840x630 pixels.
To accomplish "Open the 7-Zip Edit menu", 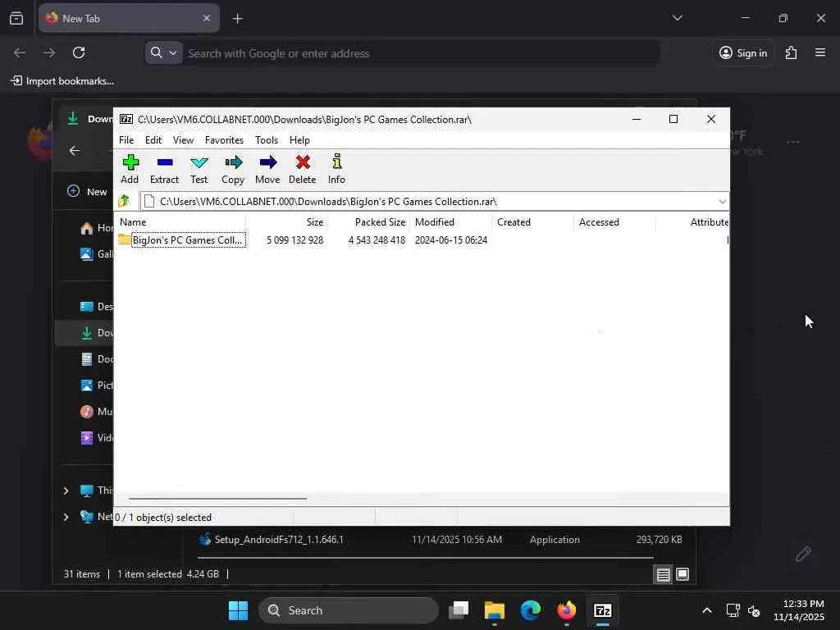I will click(x=153, y=139).
